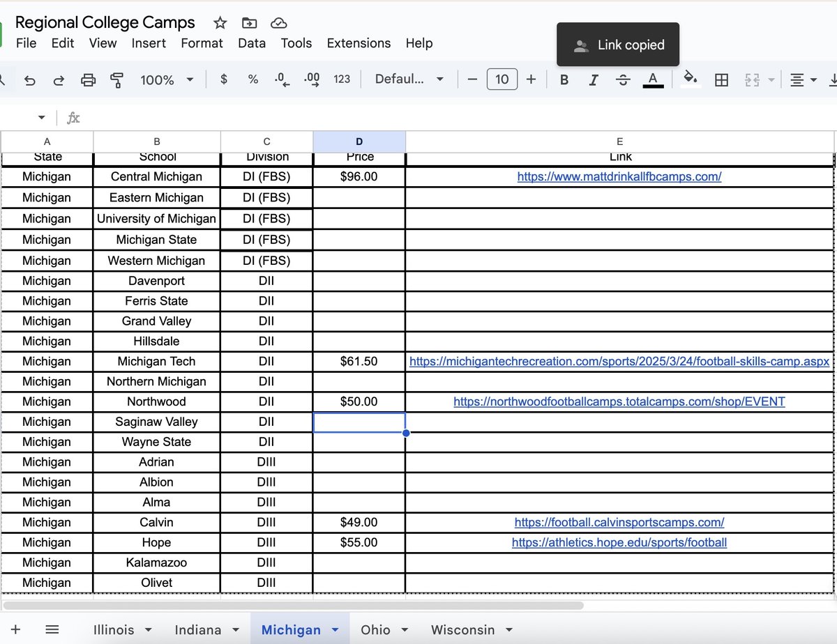Image resolution: width=837 pixels, height=644 pixels.
Task: Click the Move to folder icon
Action: (249, 23)
